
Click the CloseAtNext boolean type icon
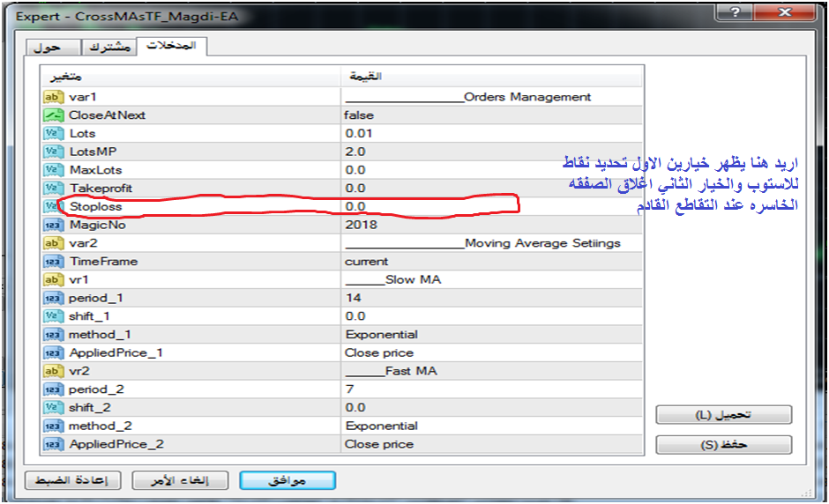click(54, 115)
